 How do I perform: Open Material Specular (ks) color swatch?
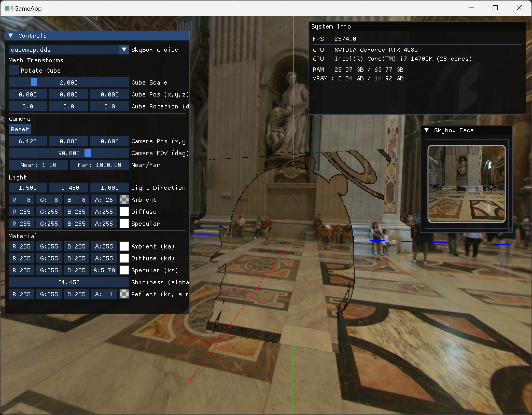pyautogui.click(x=124, y=270)
